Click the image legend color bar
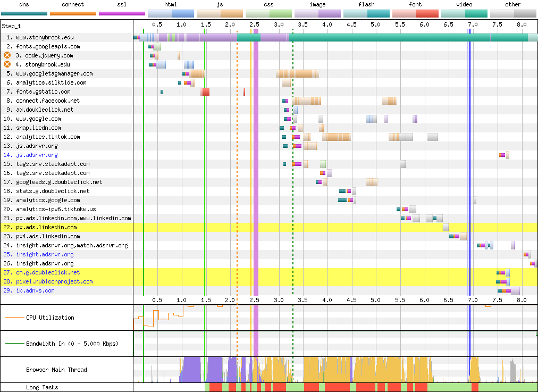Screen dimensions: 538x392 click(318, 14)
